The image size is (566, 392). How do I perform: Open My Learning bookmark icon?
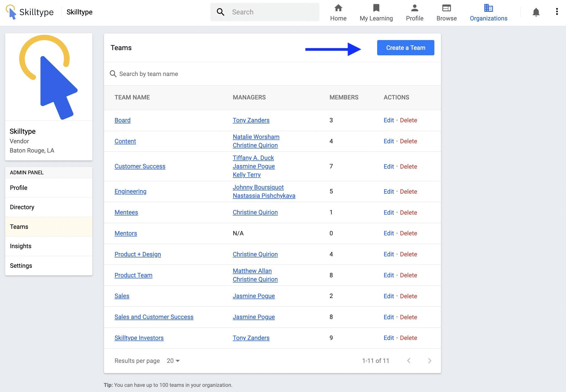coord(376,8)
